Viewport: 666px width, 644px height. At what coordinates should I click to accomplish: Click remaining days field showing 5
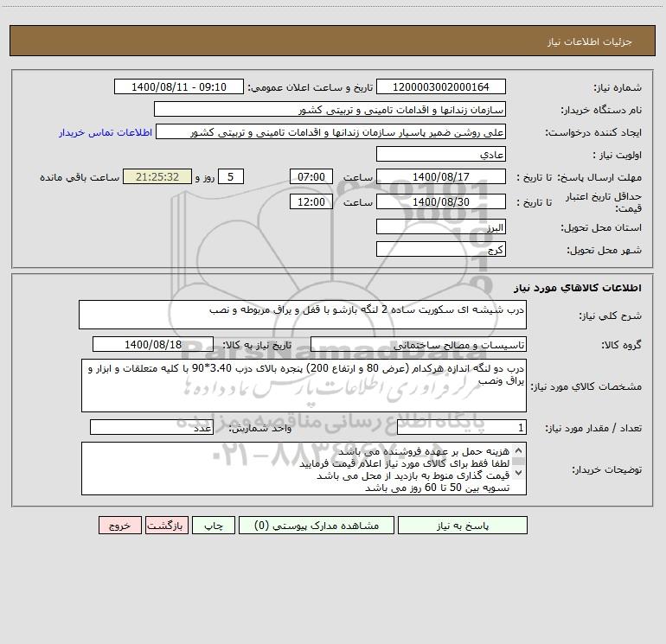click(x=231, y=176)
